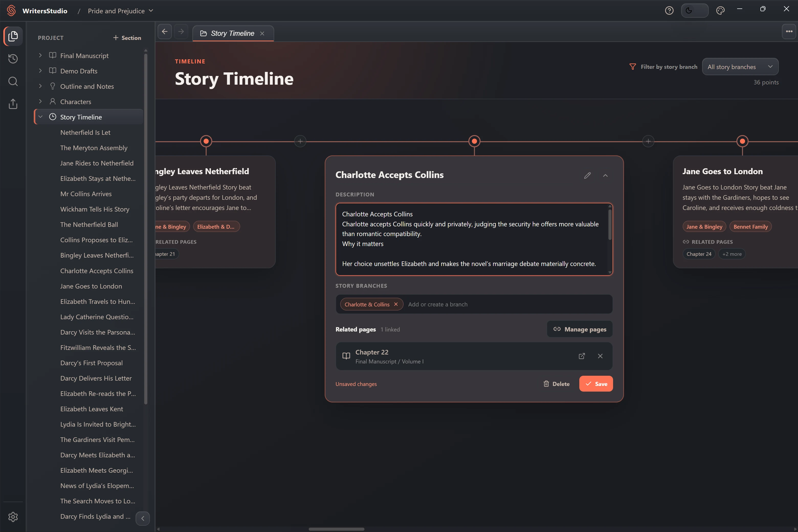Select Jane Goes to London tree item
The image size is (798, 532).
tap(91, 286)
